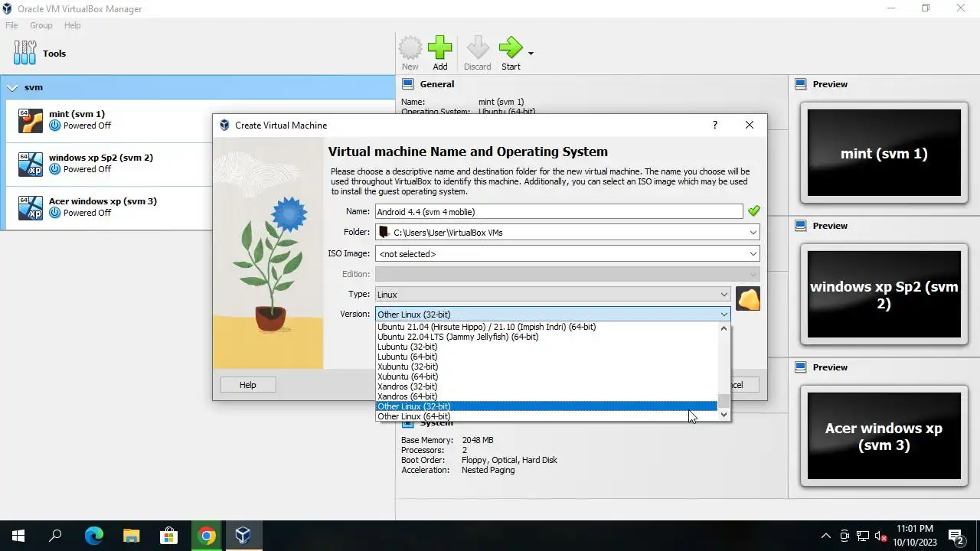Open Windows taskbar search
Screen dimensions: 980x551
point(55,536)
